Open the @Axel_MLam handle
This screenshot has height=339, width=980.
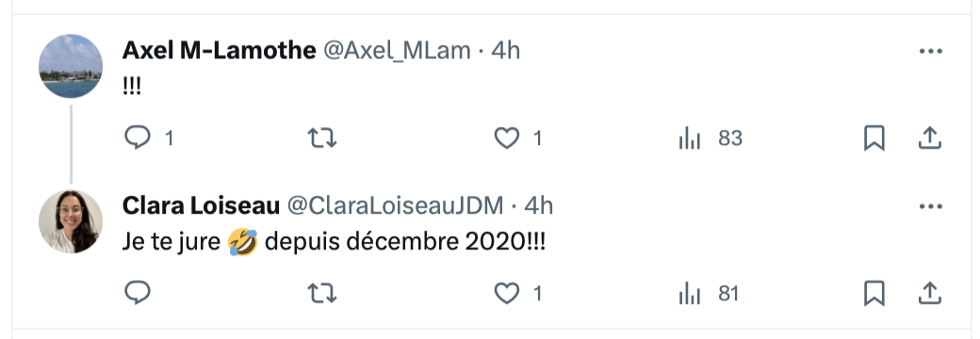(x=397, y=51)
